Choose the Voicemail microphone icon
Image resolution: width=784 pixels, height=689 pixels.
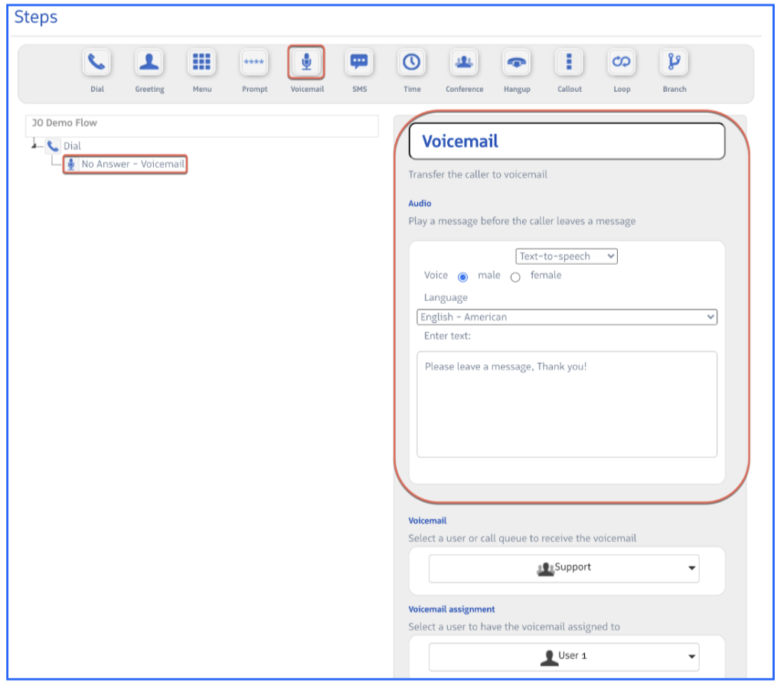click(x=306, y=63)
